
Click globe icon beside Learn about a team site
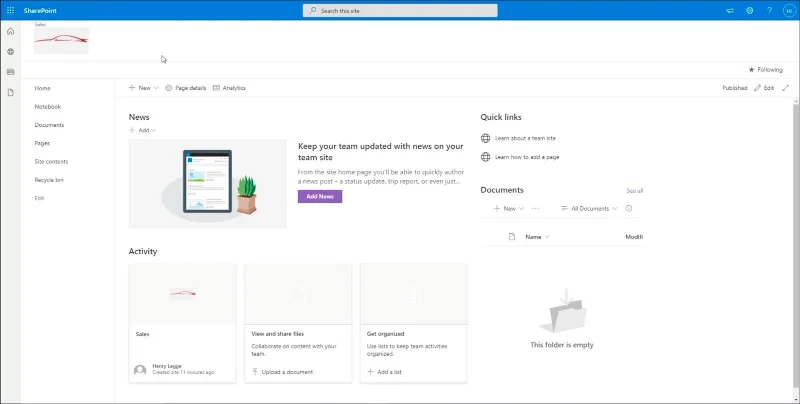[486, 138]
